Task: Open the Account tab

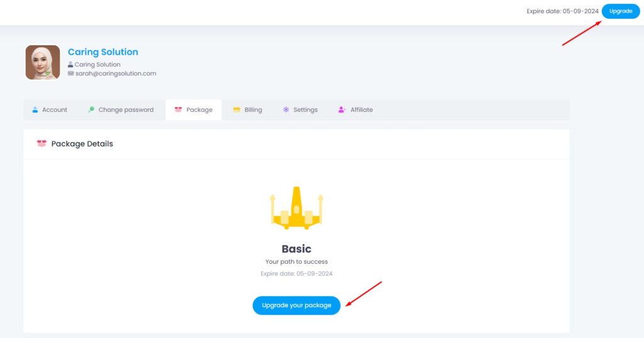Action: pos(50,110)
